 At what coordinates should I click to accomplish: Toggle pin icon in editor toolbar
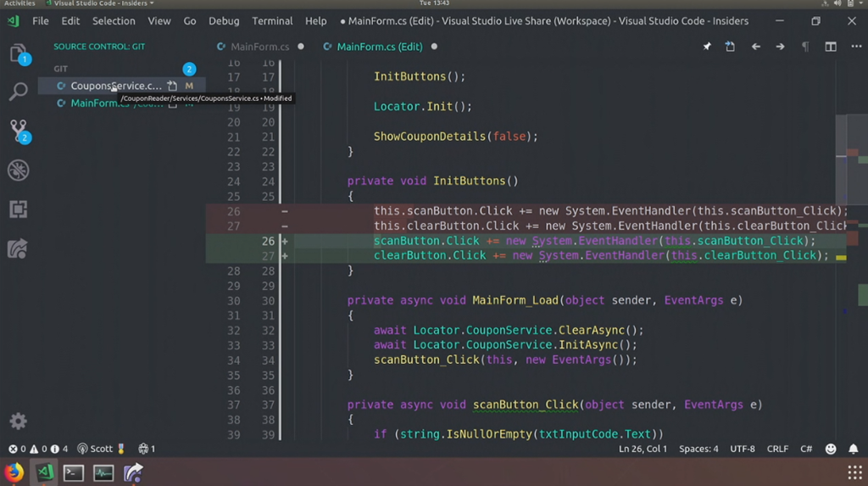pyautogui.click(x=706, y=47)
